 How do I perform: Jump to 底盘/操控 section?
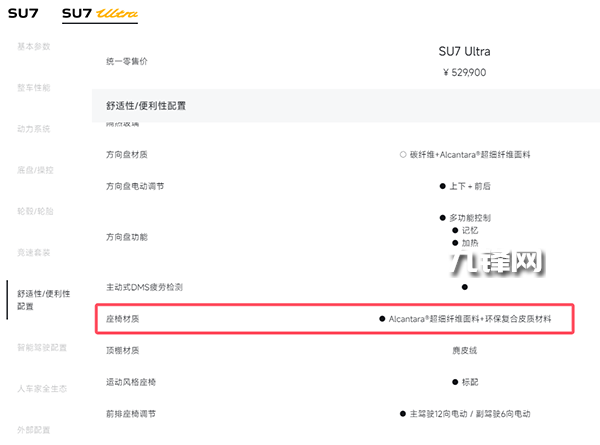[34, 170]
